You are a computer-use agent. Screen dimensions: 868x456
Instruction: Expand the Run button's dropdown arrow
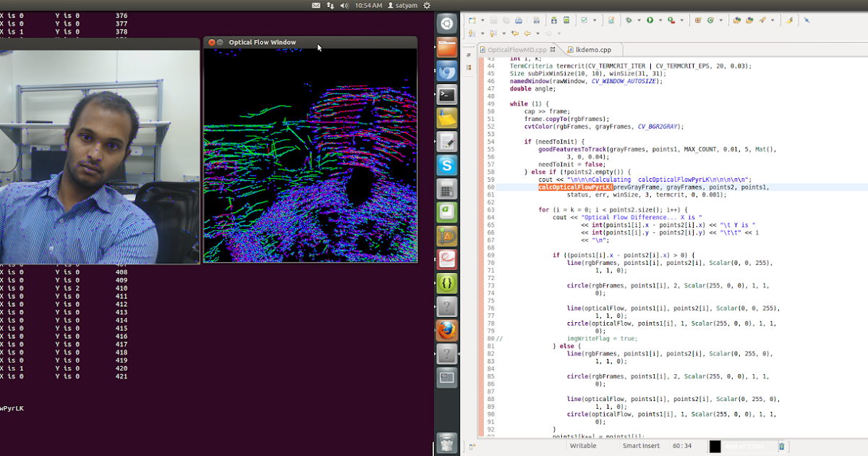pyautogui.click(x=660, y=20)
